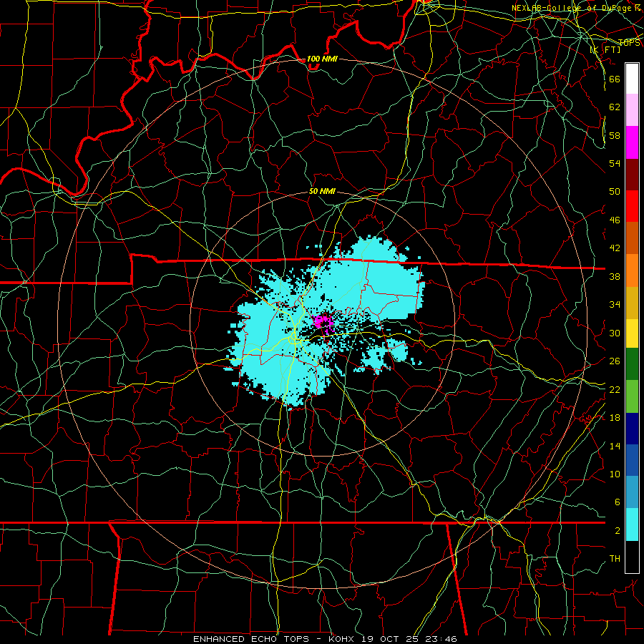Click the legend value 66

(x=615, y=79)
